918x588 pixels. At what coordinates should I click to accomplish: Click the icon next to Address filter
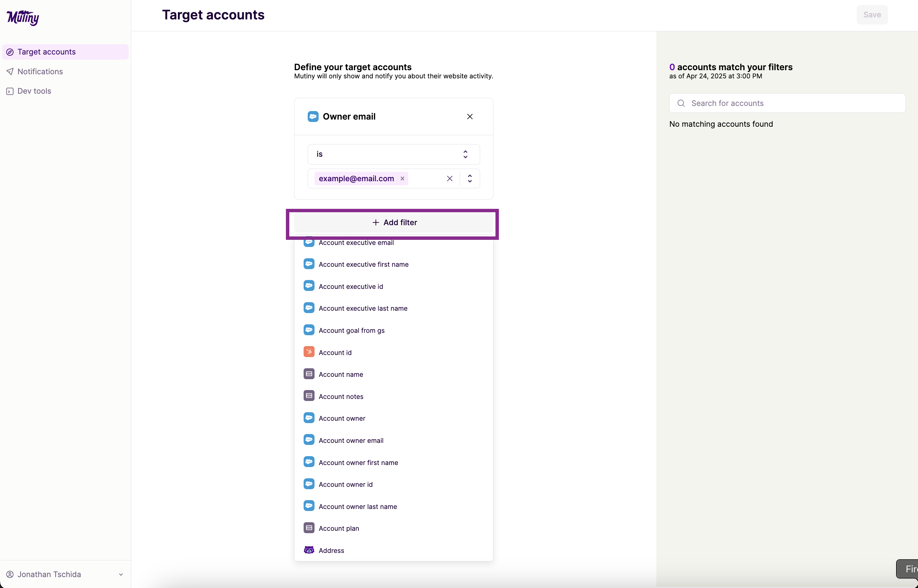tap(309, 550)
